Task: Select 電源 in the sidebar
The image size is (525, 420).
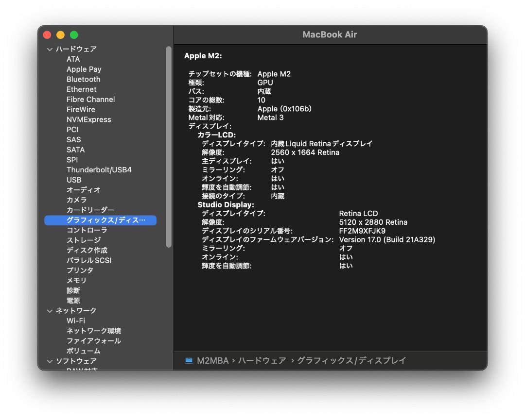Action: (73, 300)
